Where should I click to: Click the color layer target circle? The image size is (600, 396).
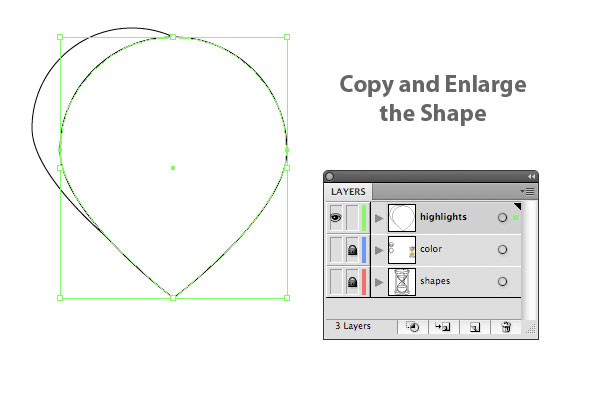click(502, 249)
